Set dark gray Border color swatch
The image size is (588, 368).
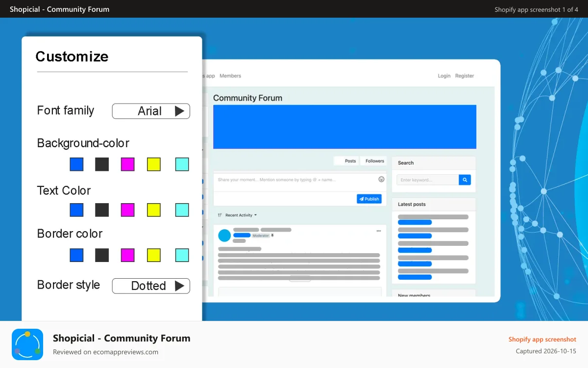coord(102,255)
